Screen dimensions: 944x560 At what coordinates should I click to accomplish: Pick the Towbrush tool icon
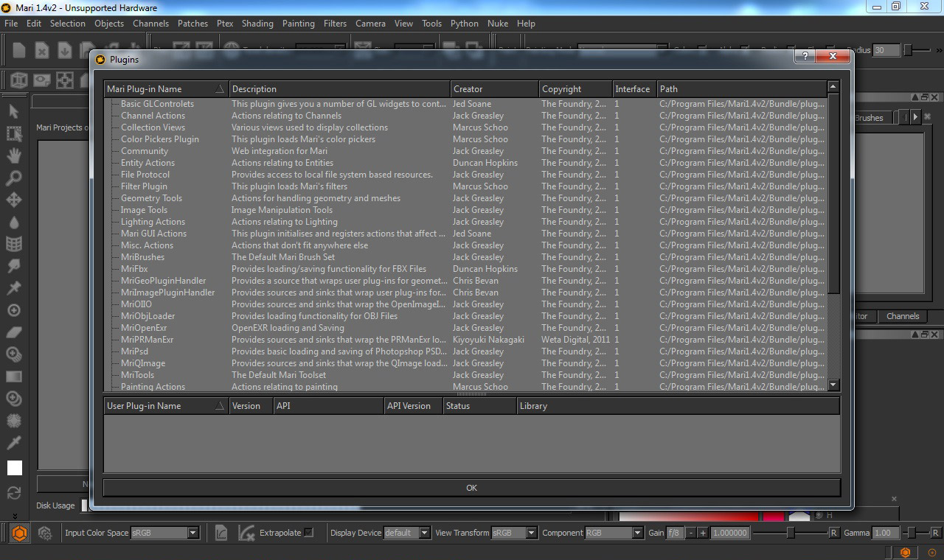pos(13,354)
